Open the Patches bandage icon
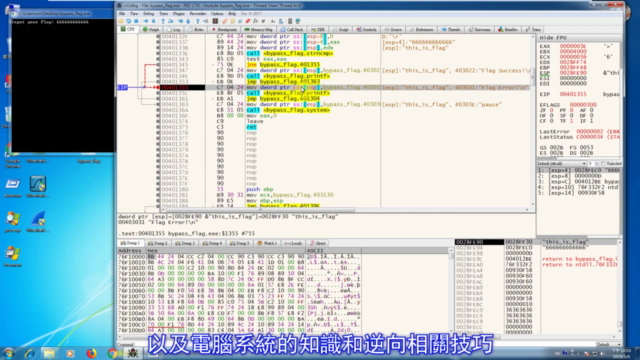This screenshot has height=360, width=640. pyautogui.click(x=225, y=21)
